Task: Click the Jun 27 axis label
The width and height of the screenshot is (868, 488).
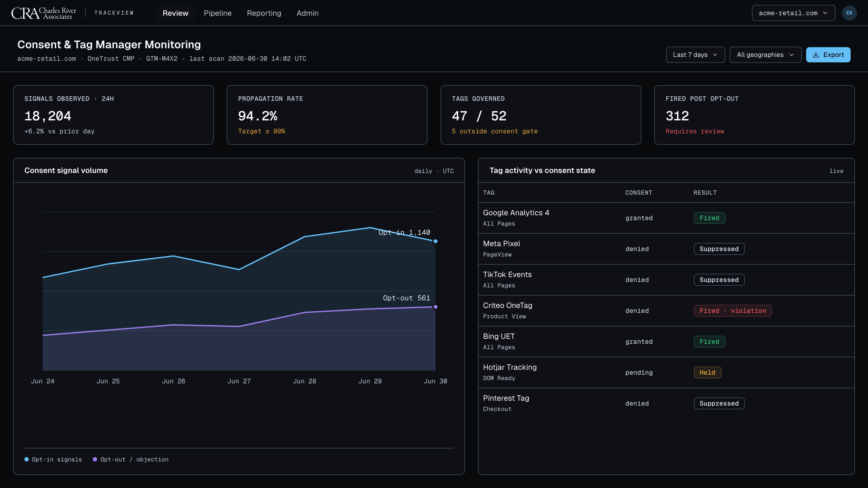Action: coord(239,381)
